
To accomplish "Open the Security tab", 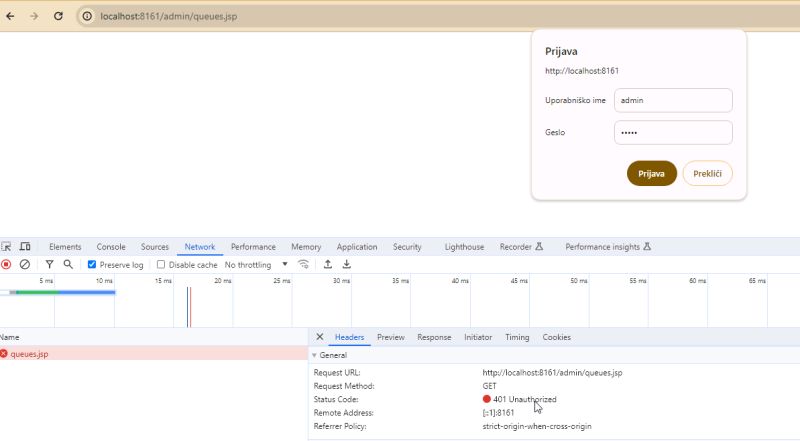I will tap(407, 247).
